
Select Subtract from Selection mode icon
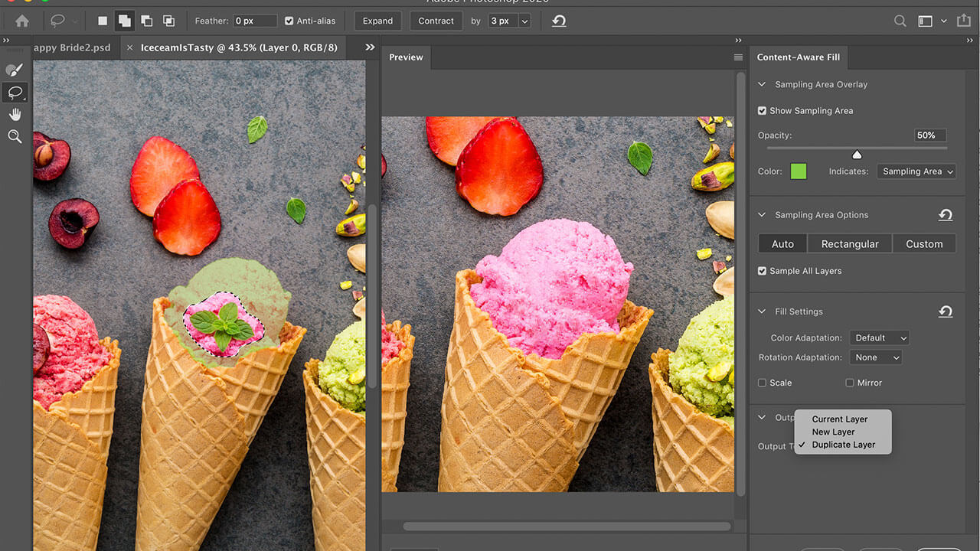pyautogui.click(x=146, y=21)
